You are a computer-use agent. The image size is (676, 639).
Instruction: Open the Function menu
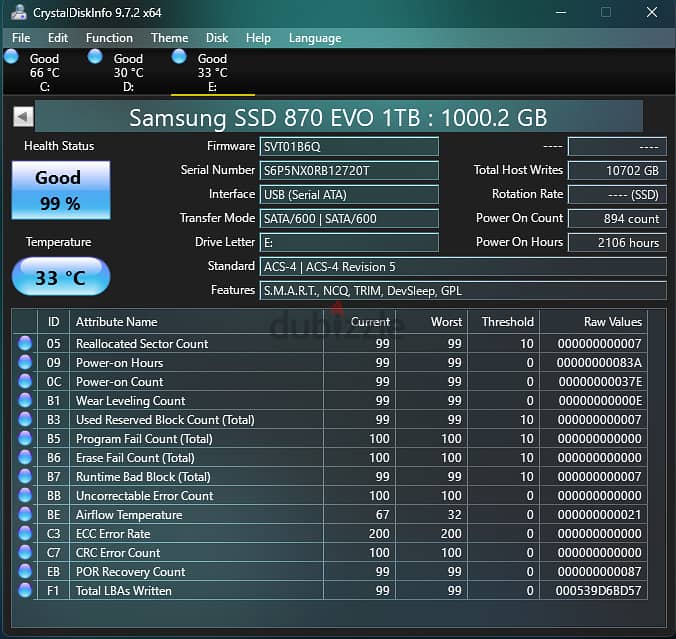point(109,38)
